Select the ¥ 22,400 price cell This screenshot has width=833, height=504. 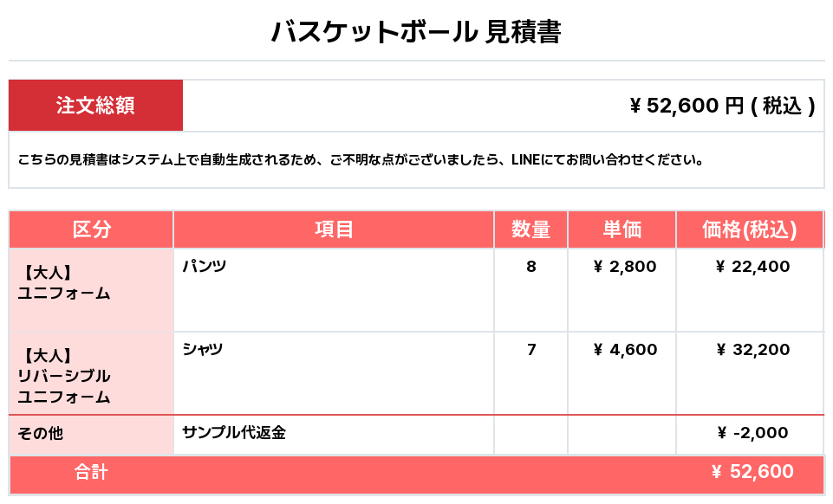point(750,289)
